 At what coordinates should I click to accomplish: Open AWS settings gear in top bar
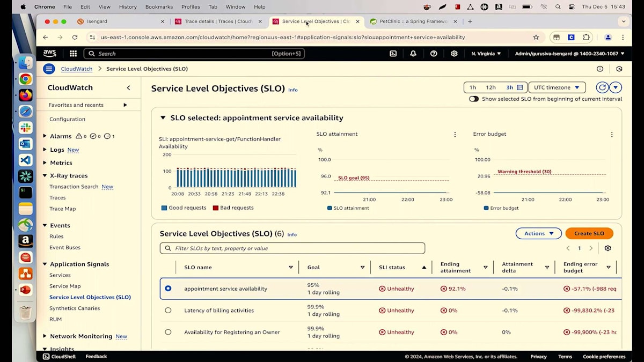pyautogui.click(x=454, y=54)
